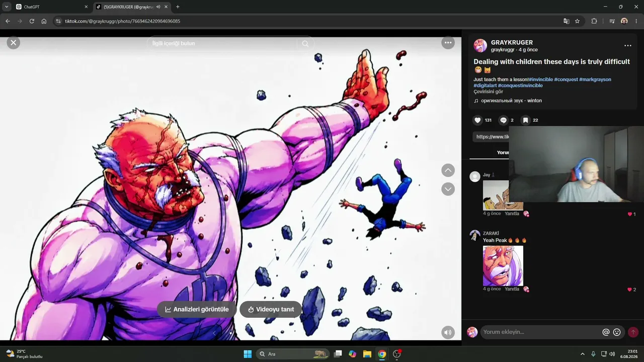Like ZARAKİ's 'Yeah Peak' comment
This screenshot has width=644, height=362.
coord(629,290)
